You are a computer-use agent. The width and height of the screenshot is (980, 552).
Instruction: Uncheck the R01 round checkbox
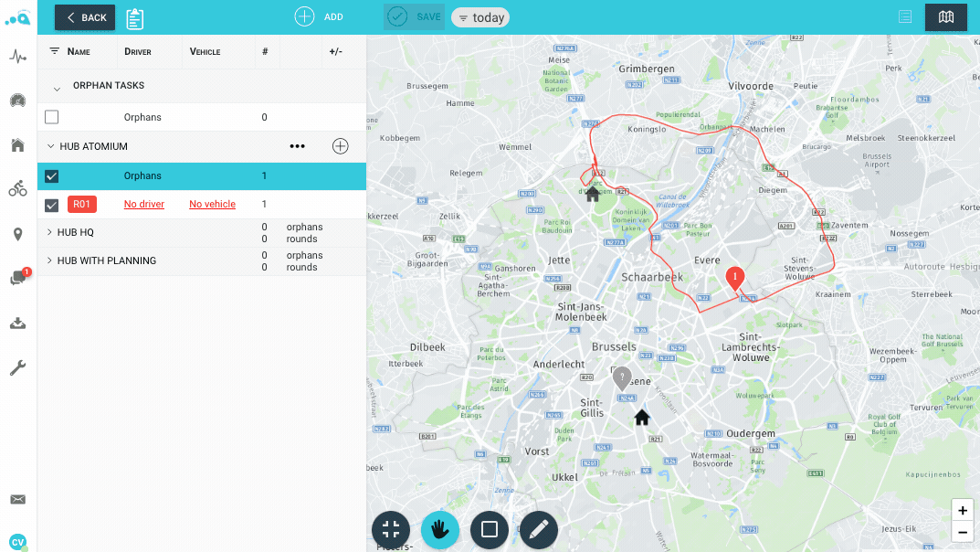(52, 205)
